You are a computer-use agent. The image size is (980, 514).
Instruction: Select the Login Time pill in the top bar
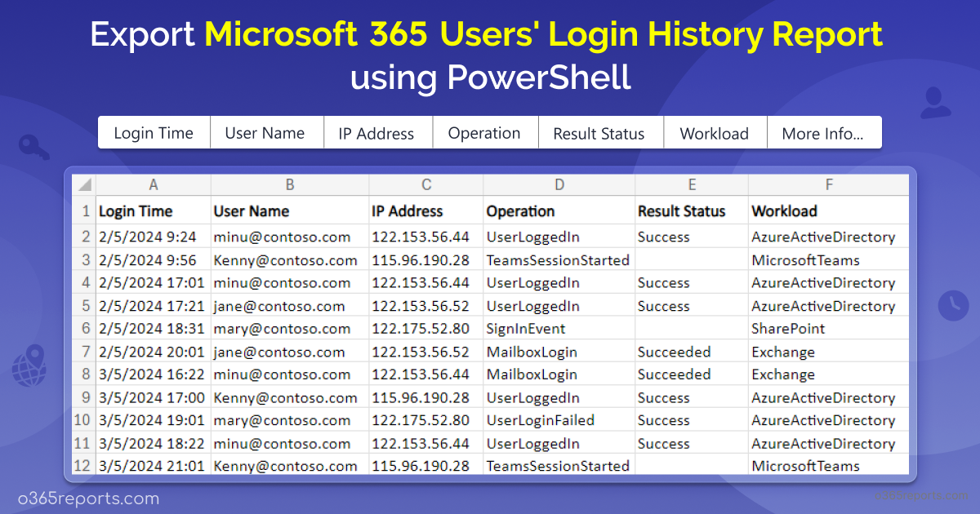tap(154, 133)
